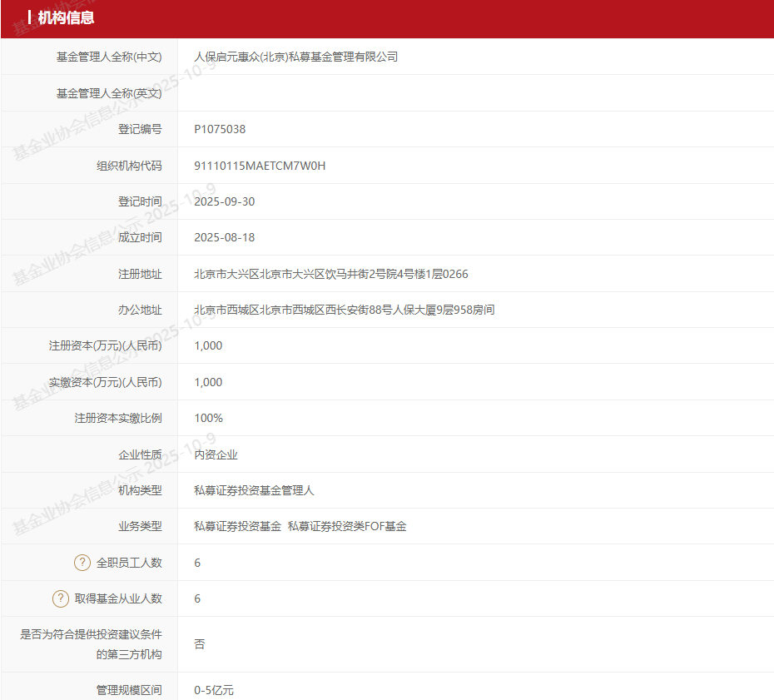This screenshot has width=774, height=700.
Task: Click the 机构信息 section header
Action: [x=66, y=17]
